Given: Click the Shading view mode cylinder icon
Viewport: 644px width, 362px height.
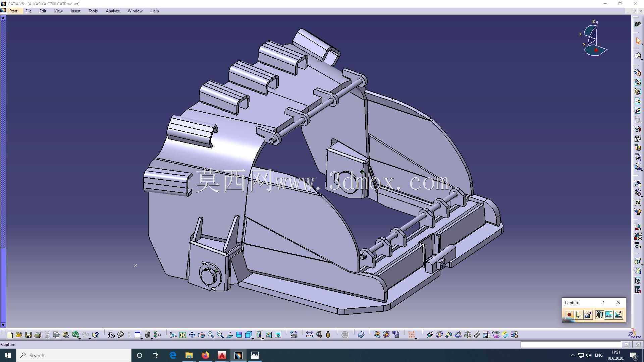Looking at the screenshot, I should (258, 335).
